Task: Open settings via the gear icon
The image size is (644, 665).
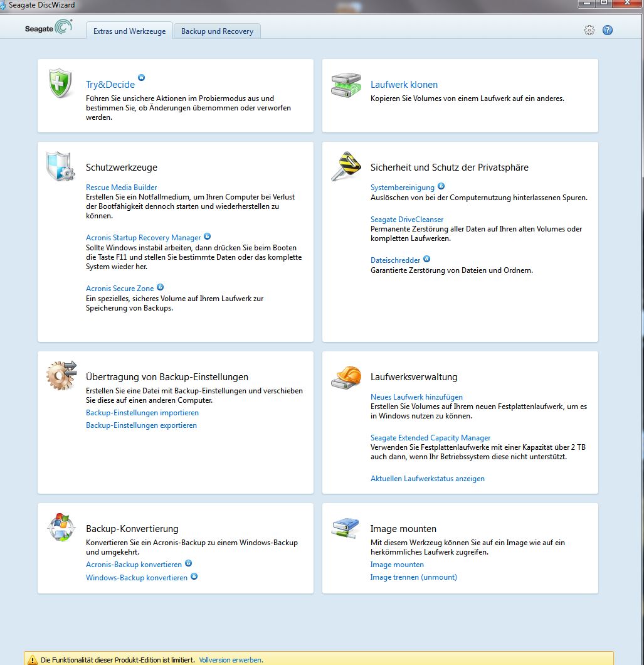Action: [589, 30]
